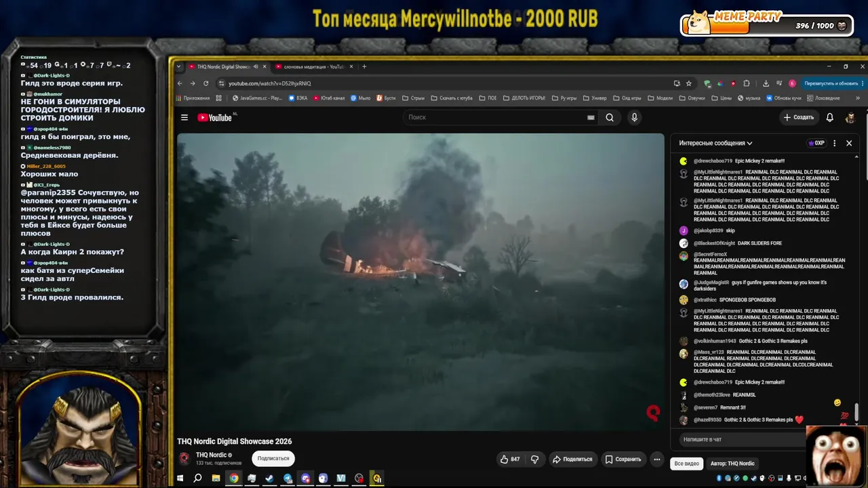Click the 'Напишите в чат' message field

click(x=743, y=439)
